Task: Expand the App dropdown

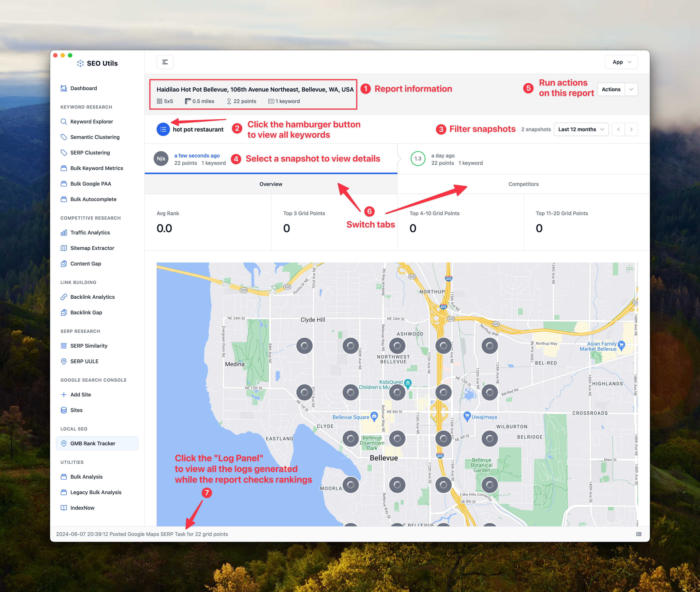Action: pos(621,62)
